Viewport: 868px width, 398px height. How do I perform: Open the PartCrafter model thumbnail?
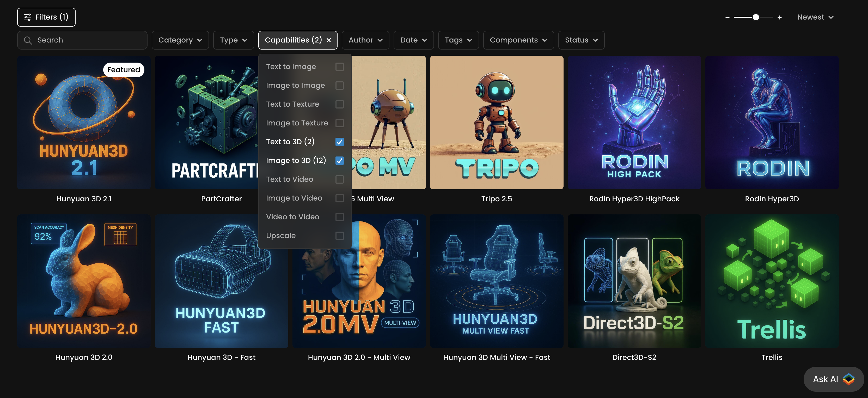[x=206, y=122]
